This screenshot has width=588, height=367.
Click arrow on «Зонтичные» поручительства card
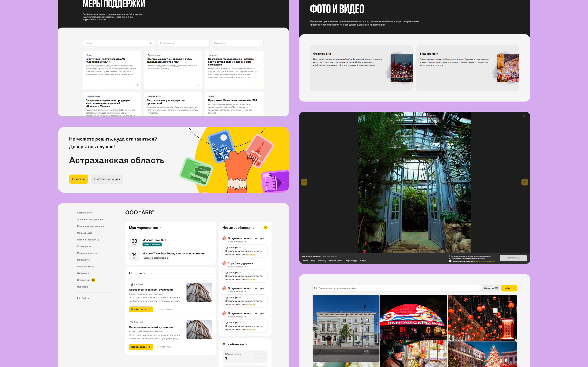[135, 85]
